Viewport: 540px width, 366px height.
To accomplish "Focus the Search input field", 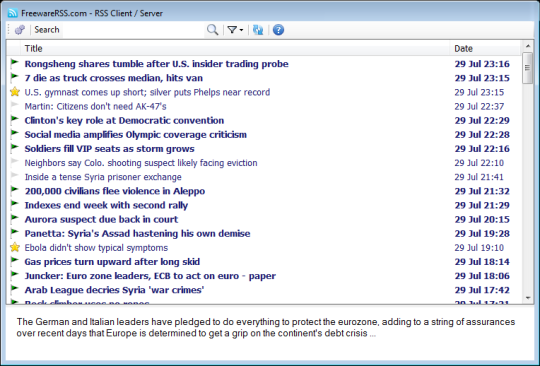I will 133,30.
